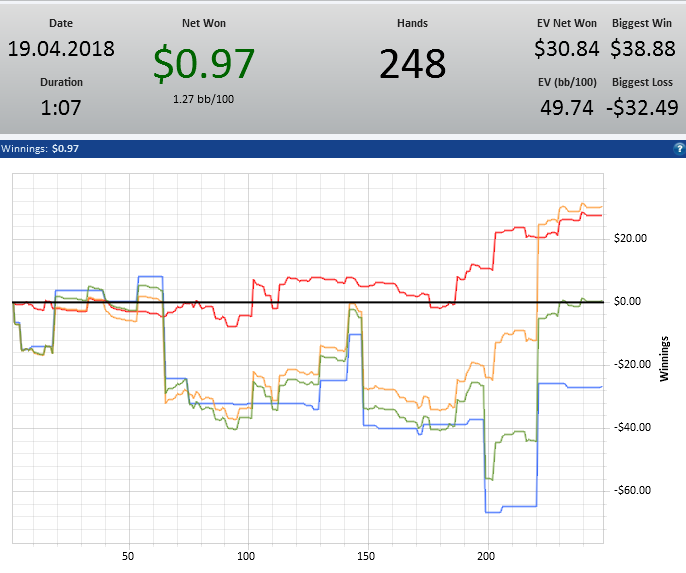Click the vertical Winnings axis title
The width and height of the screenshot is (686, 573).
point(665,359)
